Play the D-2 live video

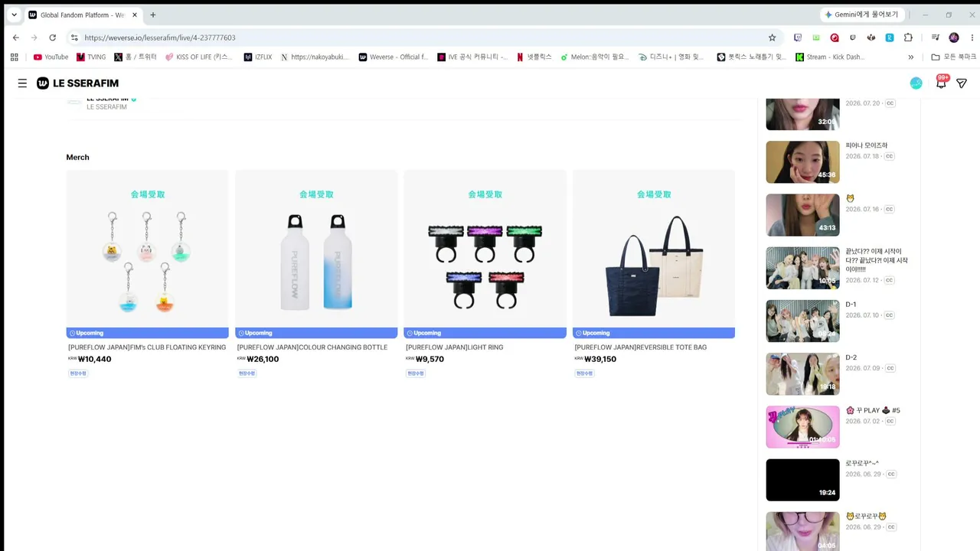coord(802,374)
